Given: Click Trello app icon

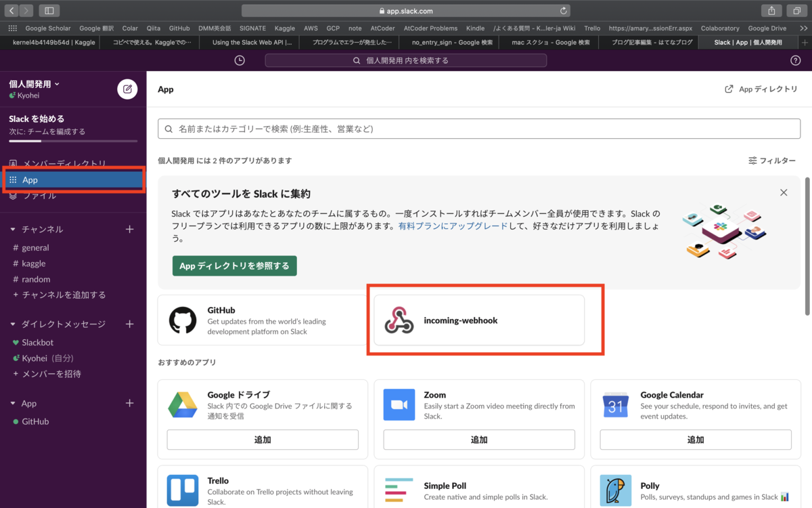Looking at the screenshot, I should tap(183, 491).
